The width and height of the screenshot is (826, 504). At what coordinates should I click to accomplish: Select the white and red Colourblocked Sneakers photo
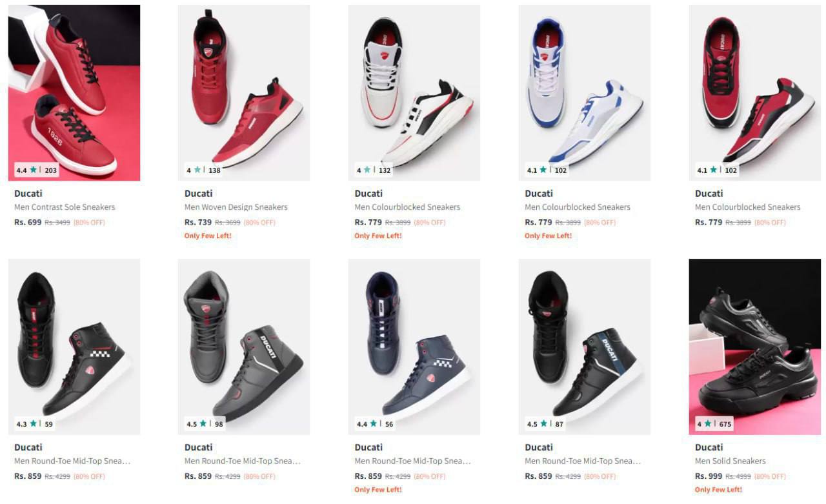tap(414, 93)
